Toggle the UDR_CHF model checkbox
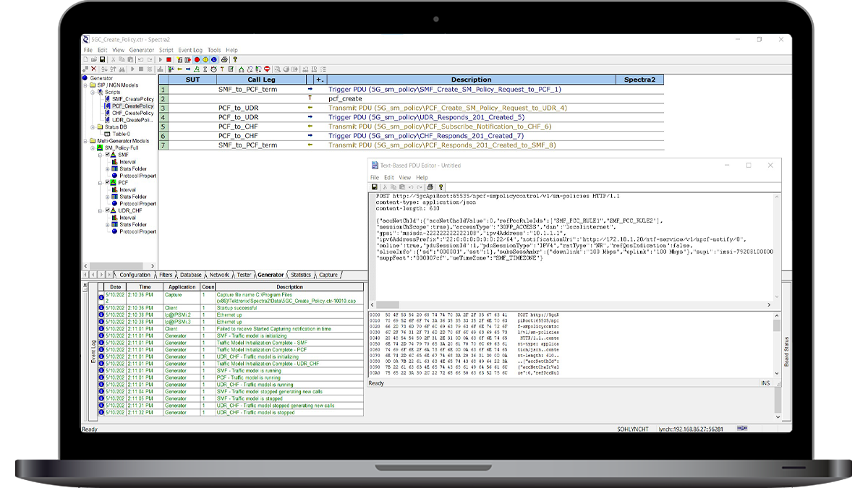The width and height of the screenshot is (868, 488). (x=109, y=211)
